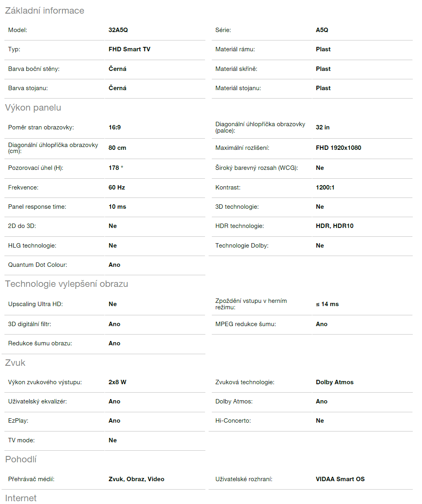Click the 16:9 aspect ratio value

[115, 127]
